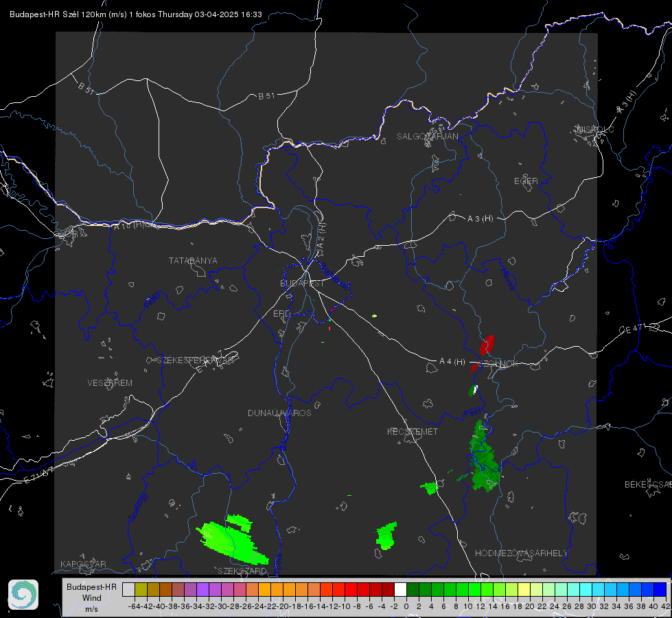
Task: Click the radar title text at the top
Action: (x=135, y=14)
